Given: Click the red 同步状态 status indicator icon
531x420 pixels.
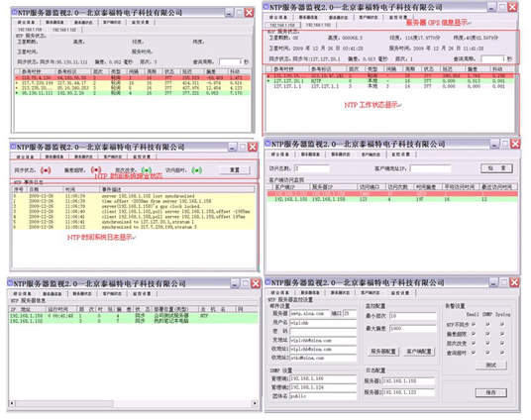Looking at the screenshot, I should 46,170.
